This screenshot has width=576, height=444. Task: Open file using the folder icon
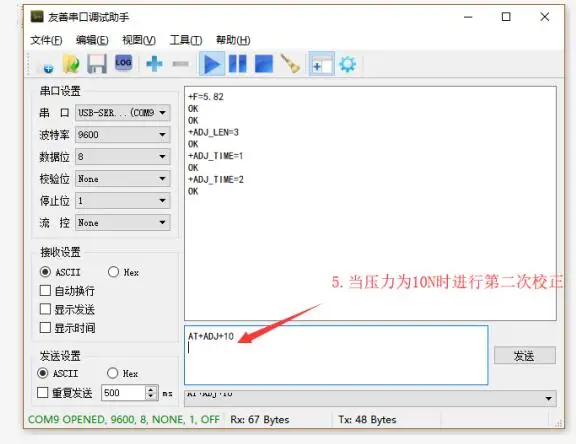click(x=71, y=64)
